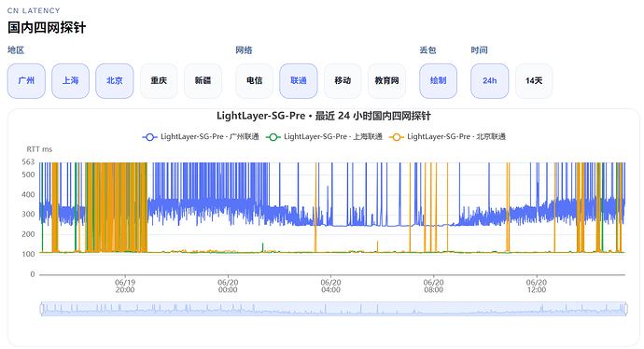Click the 国内四网探针 heading
Viewport: 644px width, 349px height.
point(47,27)
